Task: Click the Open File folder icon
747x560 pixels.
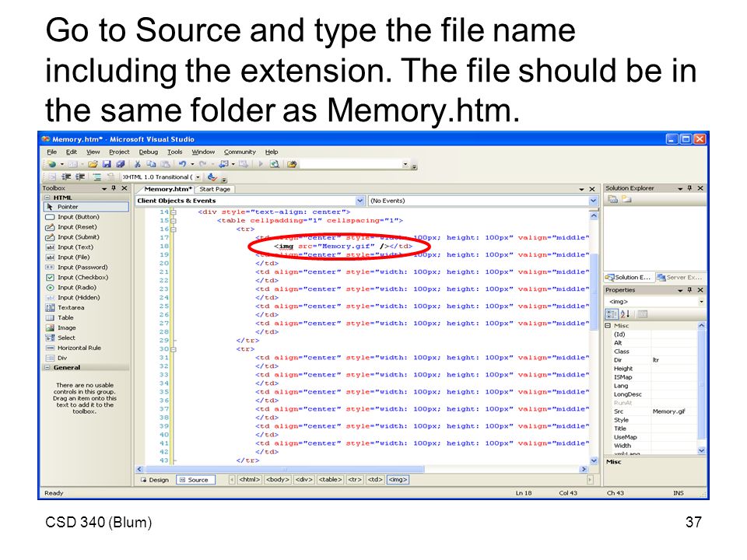Action: coord(93,164)
